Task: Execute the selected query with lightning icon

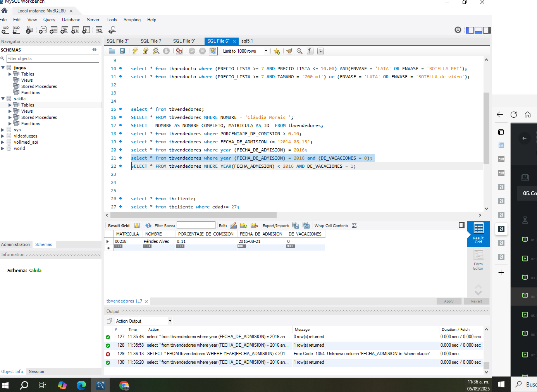Action: point(135,51)
